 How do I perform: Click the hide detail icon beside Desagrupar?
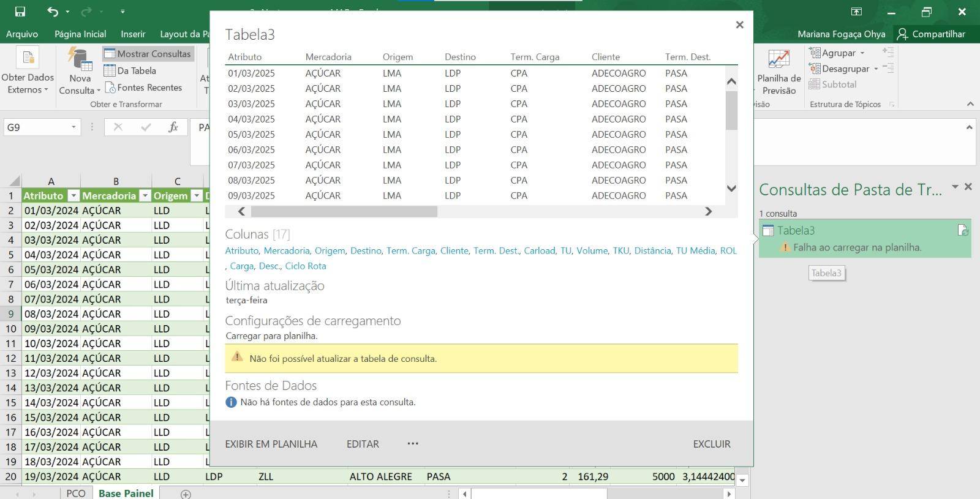(888, 68)
